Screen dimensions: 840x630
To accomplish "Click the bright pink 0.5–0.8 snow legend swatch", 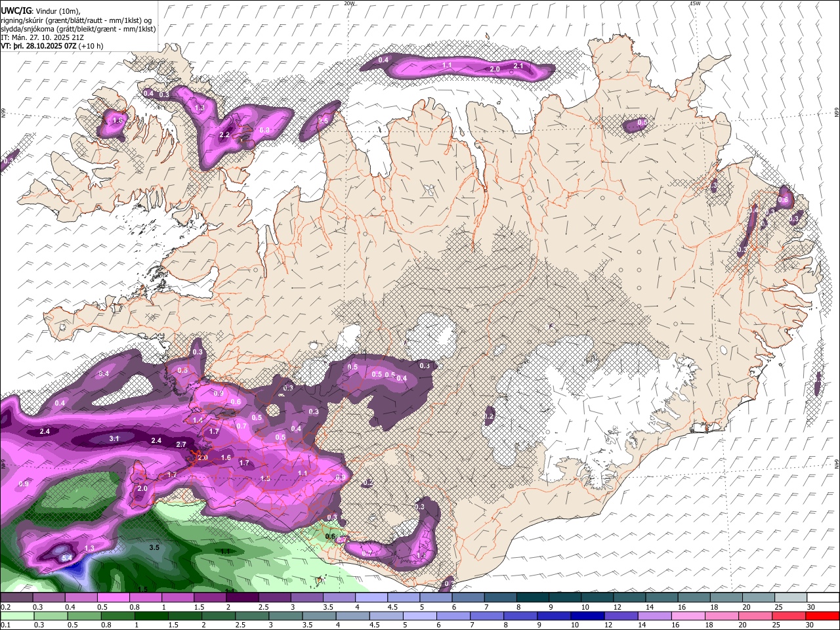I will coord(113,597).
